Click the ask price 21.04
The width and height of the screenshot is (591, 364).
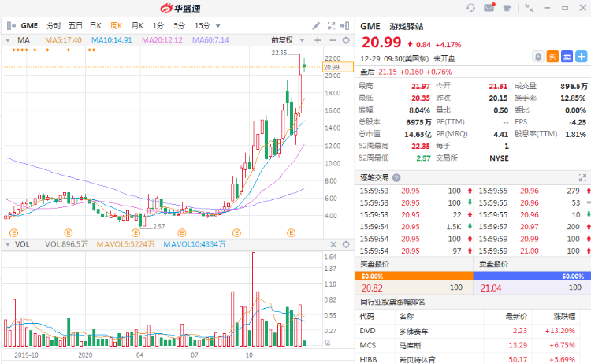pos(491,288)
